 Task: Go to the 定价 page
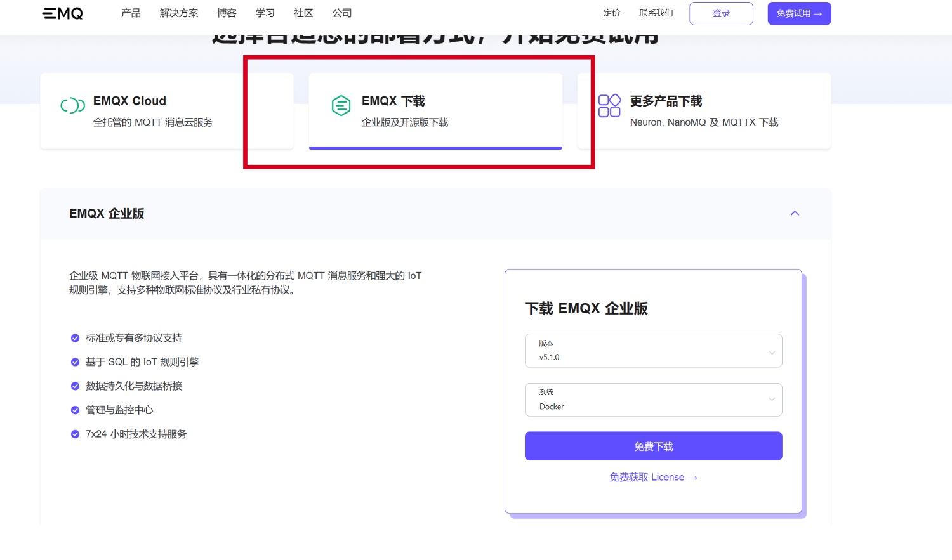(612, 13)
